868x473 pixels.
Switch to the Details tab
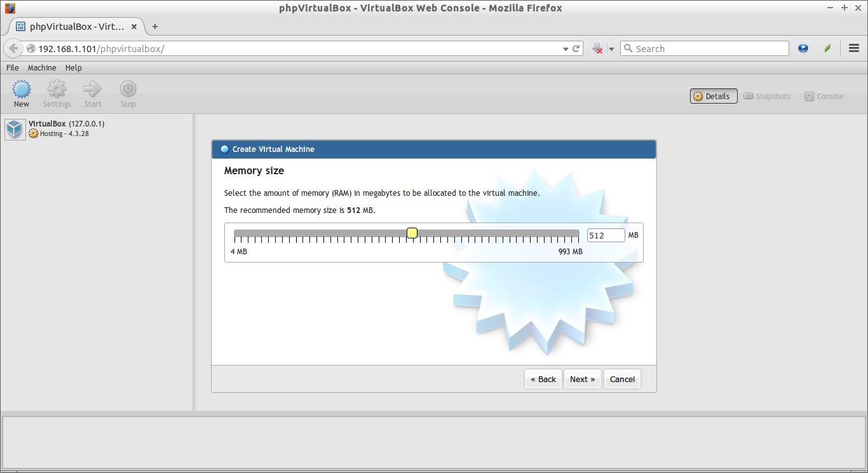pos(714,96)
